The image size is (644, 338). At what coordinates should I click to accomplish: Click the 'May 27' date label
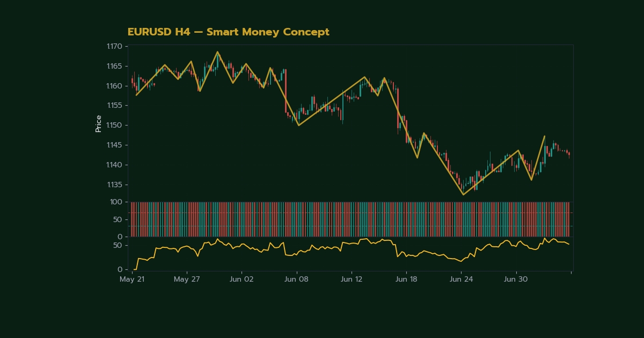pyautogui.click(x=187, y=280)
